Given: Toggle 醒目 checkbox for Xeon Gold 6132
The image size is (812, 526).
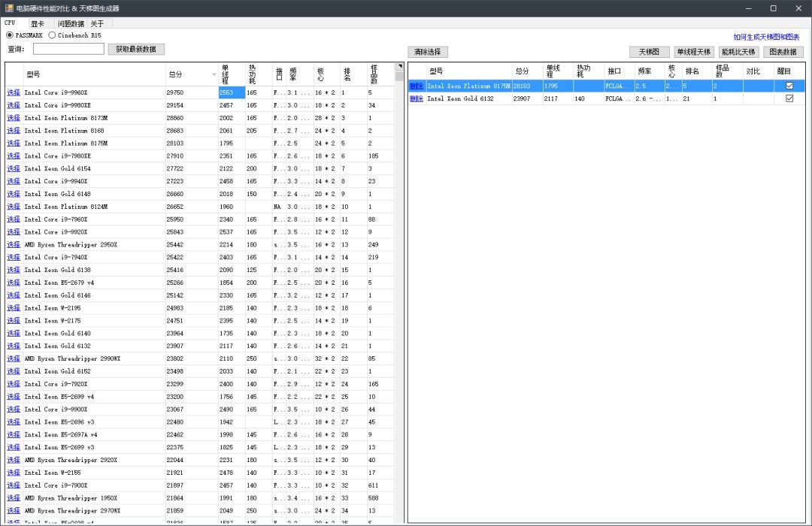Looking at the screenshot, I should tap(789, 98).
